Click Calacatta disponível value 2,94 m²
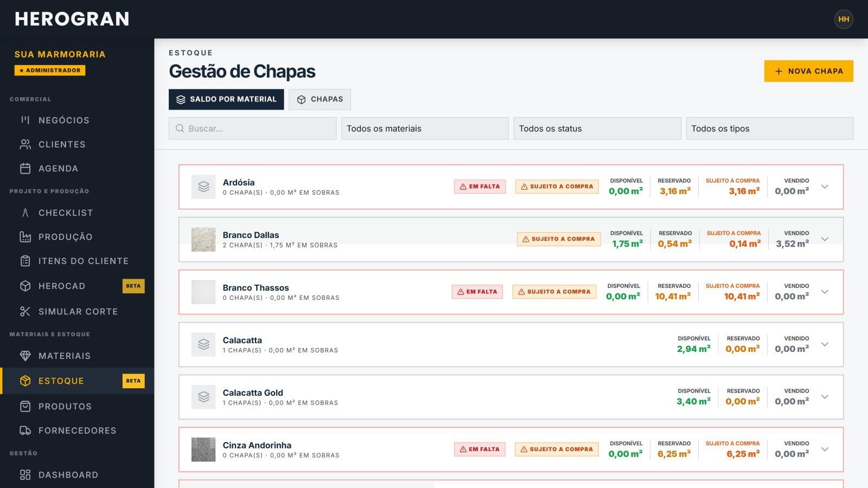This screenshot has width=868, height=488. click(693, 349)
